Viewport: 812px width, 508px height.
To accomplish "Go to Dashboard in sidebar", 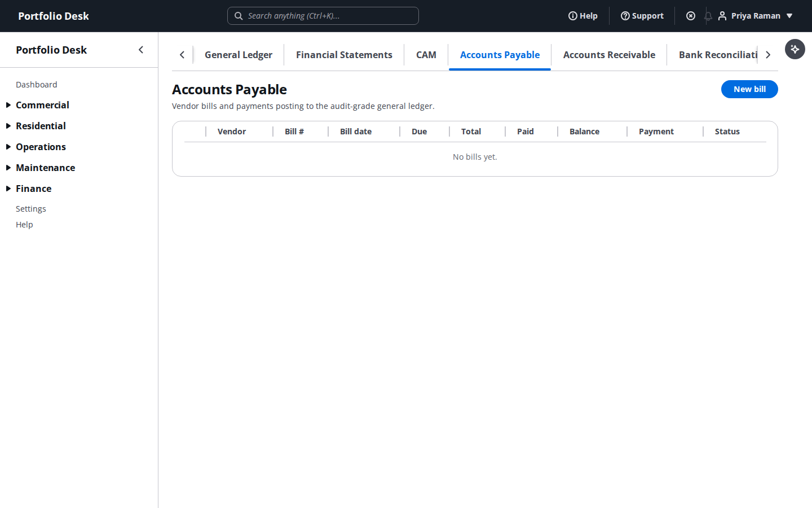I will [x=37, y=85].
